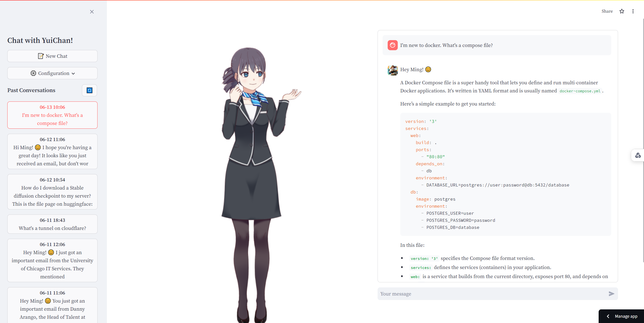644x323 pixels.
Task: Select the 'What's a tunnel on cloudflare?' conversation
Action: tap(52, 228)
